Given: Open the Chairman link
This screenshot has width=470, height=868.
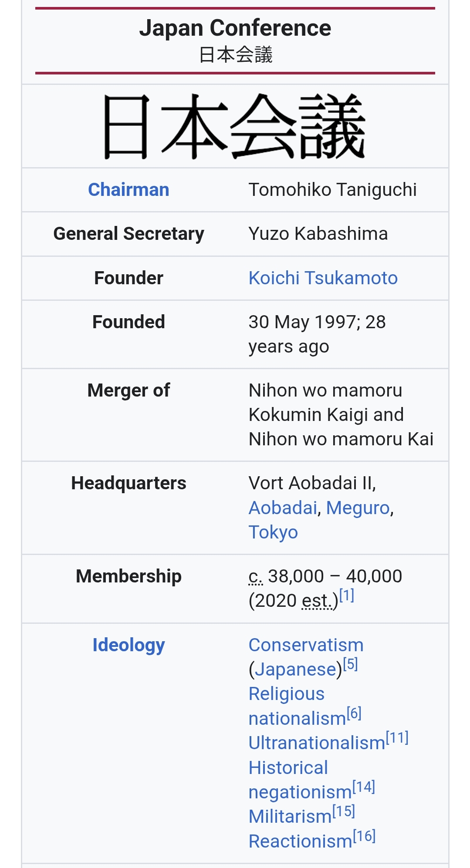Looking at the screenshot, I should (x=128, y=190).
